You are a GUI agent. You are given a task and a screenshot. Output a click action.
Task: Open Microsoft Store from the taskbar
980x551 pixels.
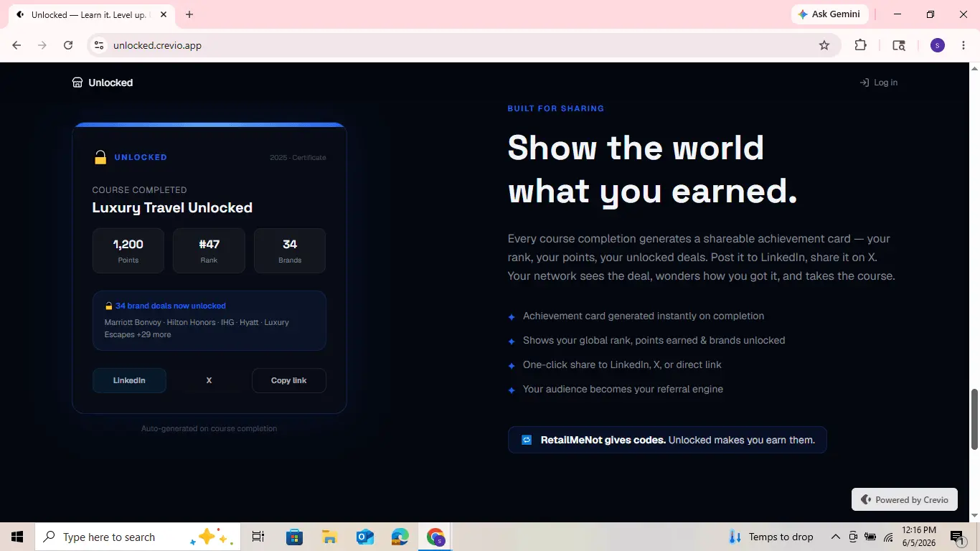pyautogui.click(x=294, y=537)
